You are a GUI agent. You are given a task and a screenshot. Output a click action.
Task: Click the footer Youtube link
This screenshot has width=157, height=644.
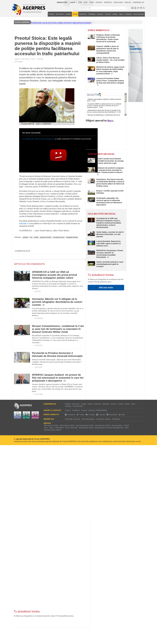[x=90, y=415]
